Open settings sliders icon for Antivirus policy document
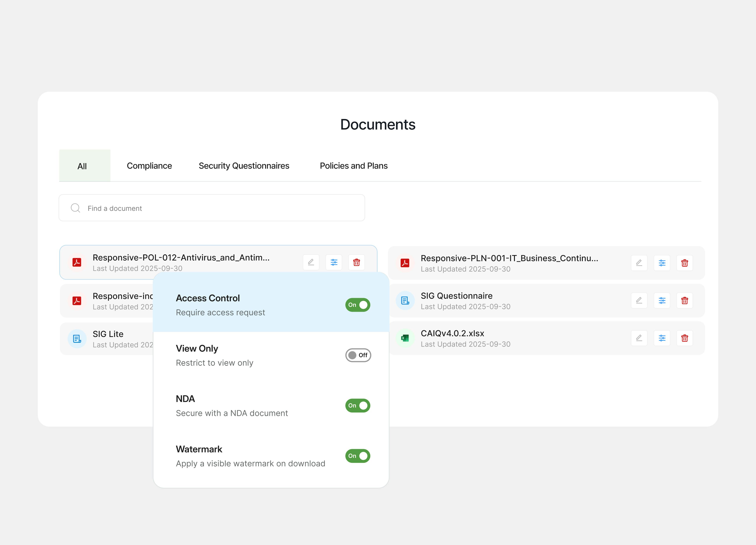The height and width of the screenshot is (545, 756). click(x=334, y=262)
